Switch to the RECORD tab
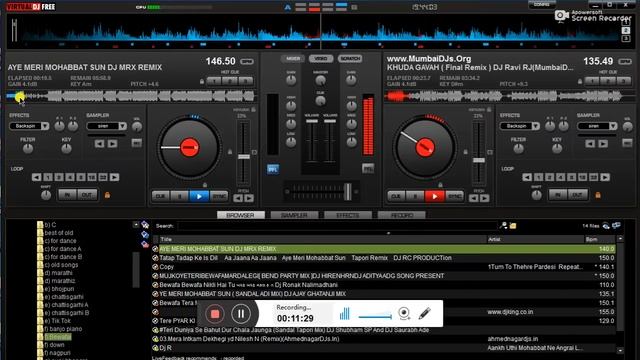This screenshot has height=360, width=640. 402,215
